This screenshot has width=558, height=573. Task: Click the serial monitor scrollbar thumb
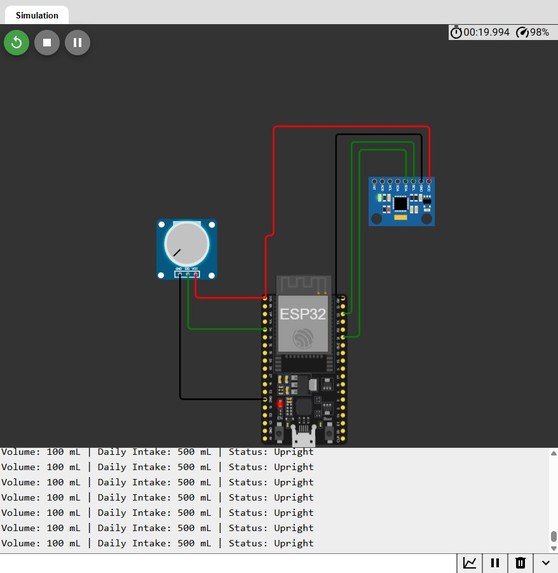point(554,536)
